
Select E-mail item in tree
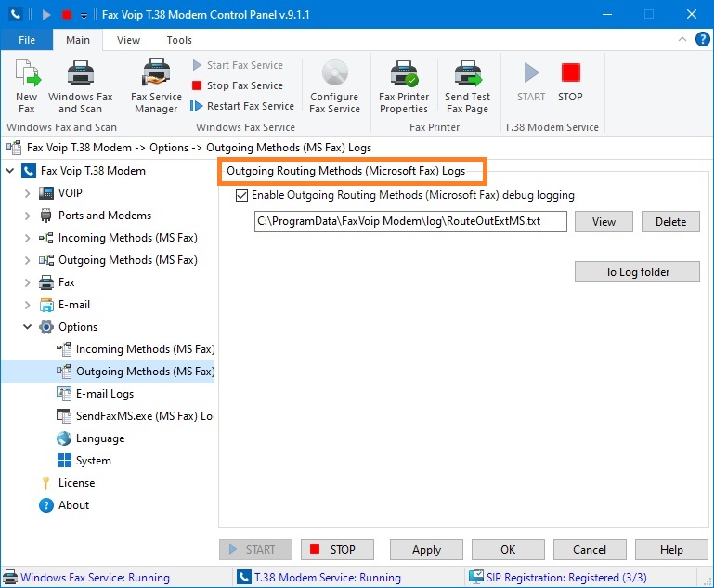[x=65, y=305]
